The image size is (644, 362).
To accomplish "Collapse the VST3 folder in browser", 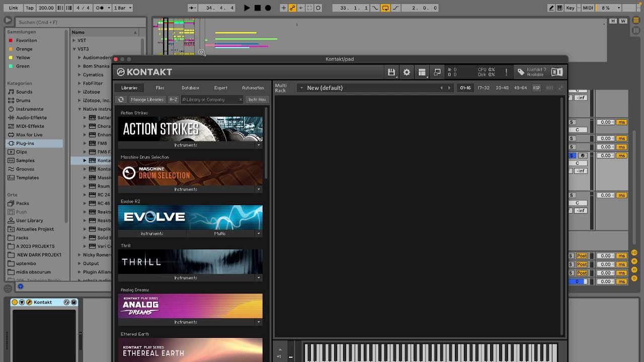I will point(74,49).
